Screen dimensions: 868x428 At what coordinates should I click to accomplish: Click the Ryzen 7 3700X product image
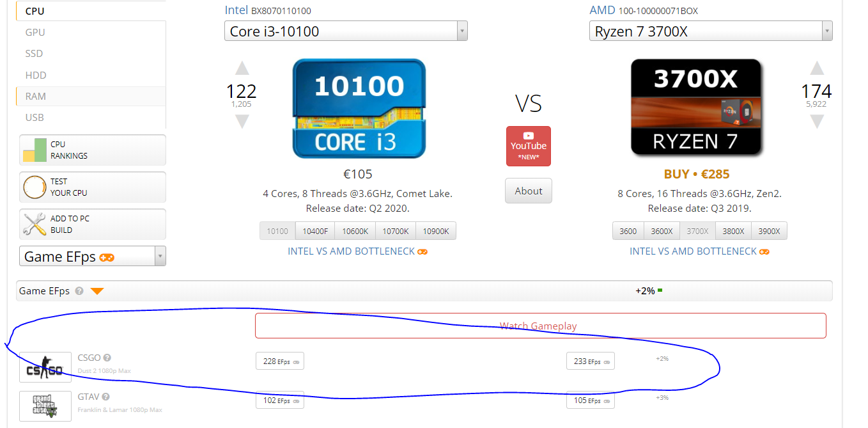(x=696, y=107)
